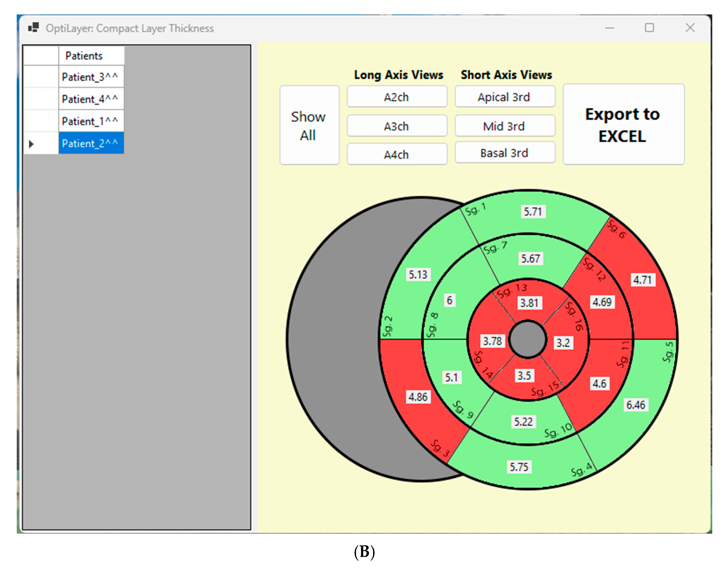Click the 3.81 value in segment 13
The height and width of the screenshot is (569, 728).
pyautogui.click(x=529, y=303)
